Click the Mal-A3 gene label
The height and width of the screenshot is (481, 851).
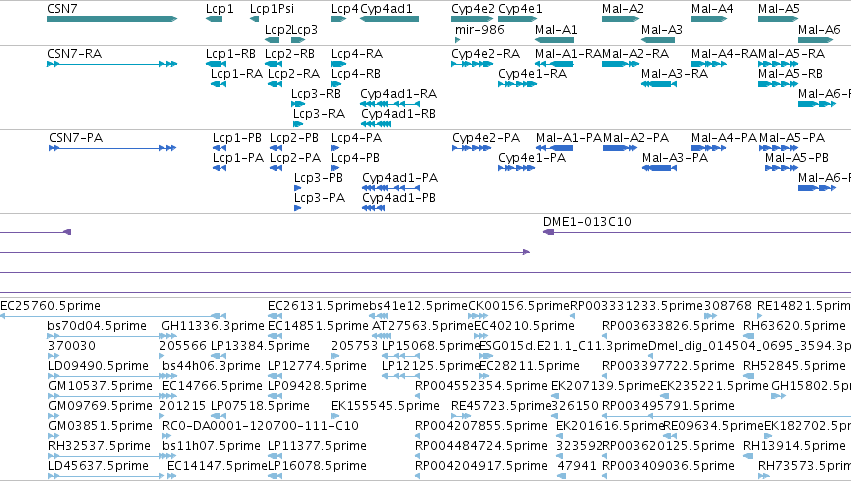tap(662, 30)
